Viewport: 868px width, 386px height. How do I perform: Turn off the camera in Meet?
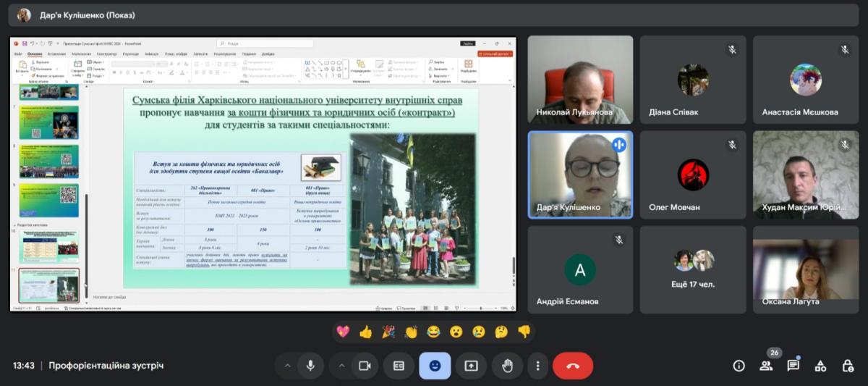click(x=365, y=366)
